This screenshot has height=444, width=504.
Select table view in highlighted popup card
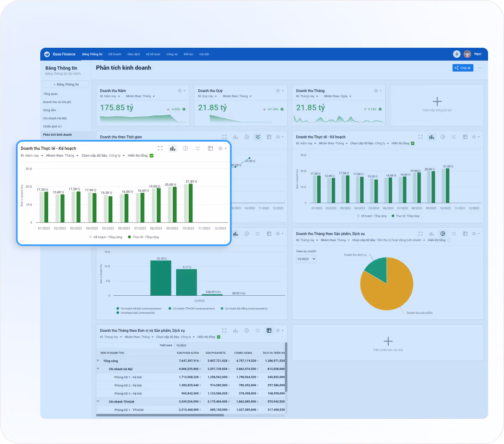pyautogui.click(x=210, y=148)
